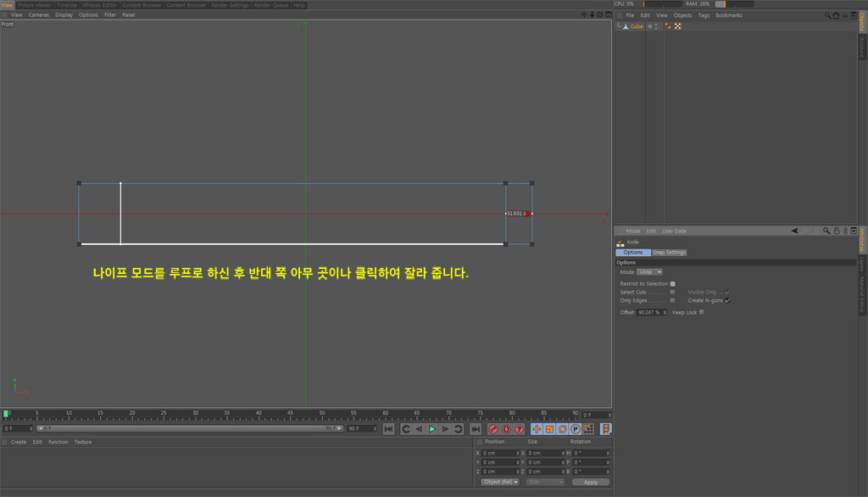
Task: Click the Position Y input field
Action: (498, 462)
